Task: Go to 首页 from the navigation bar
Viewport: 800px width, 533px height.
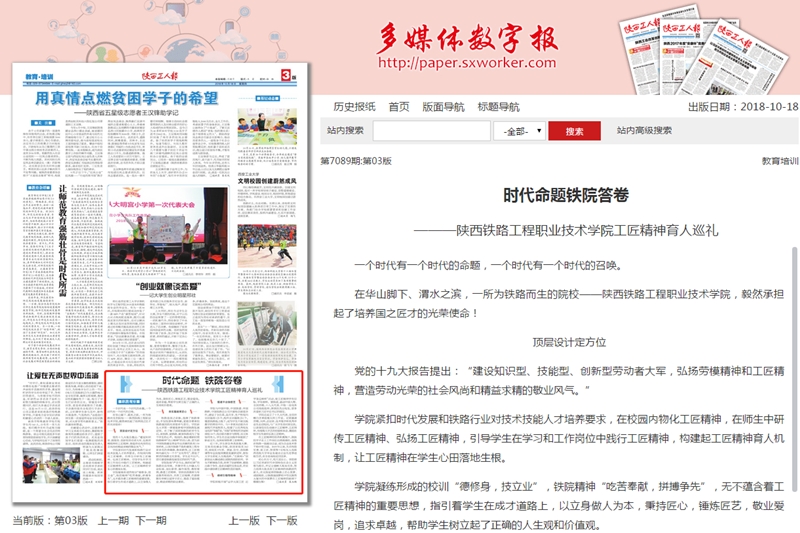Action: click(399, 107)
